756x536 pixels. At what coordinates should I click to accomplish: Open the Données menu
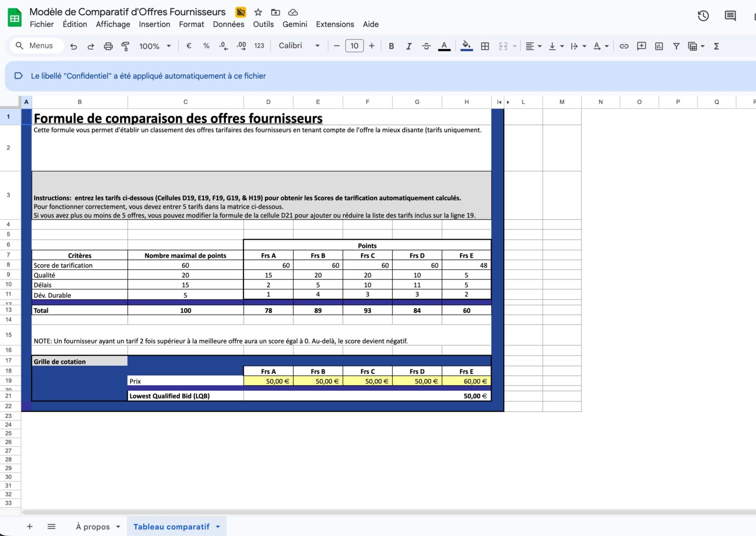coord(228,24)
